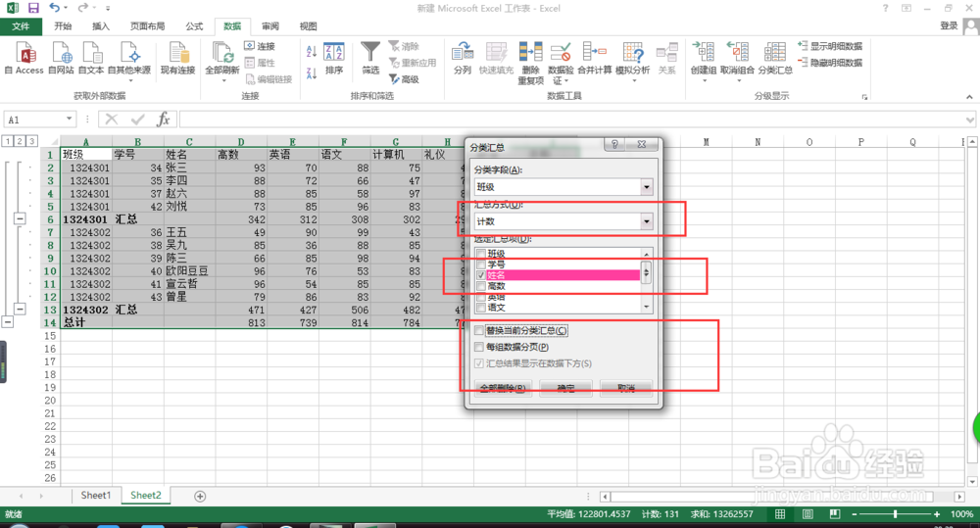Show outline level 1

[x=8, y=141]
